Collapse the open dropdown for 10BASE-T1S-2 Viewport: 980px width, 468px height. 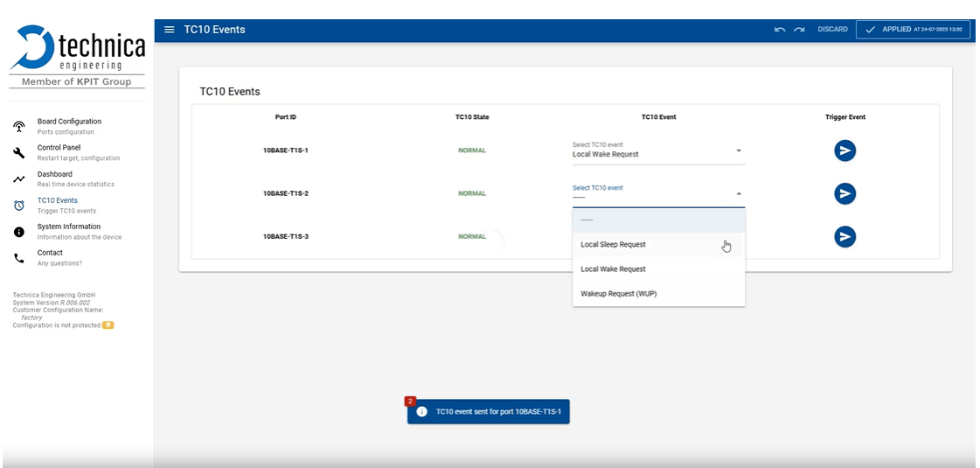pos(739,193)
